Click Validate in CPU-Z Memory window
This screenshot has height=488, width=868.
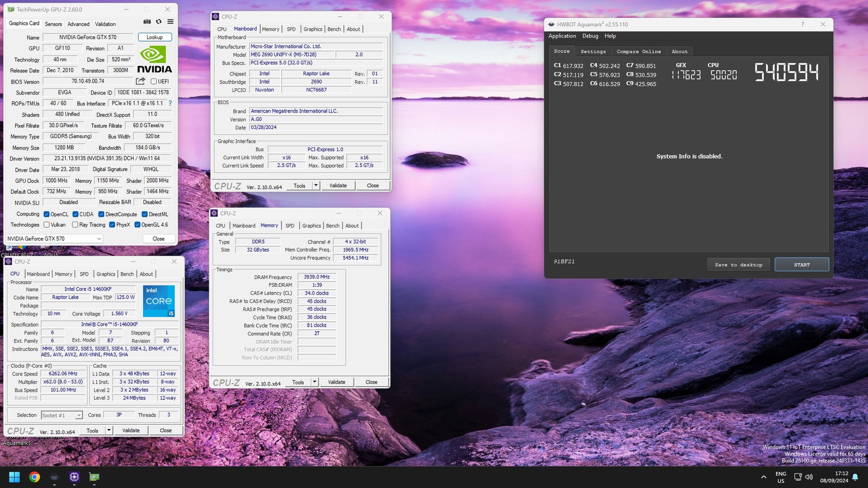[x=336, y=382]
